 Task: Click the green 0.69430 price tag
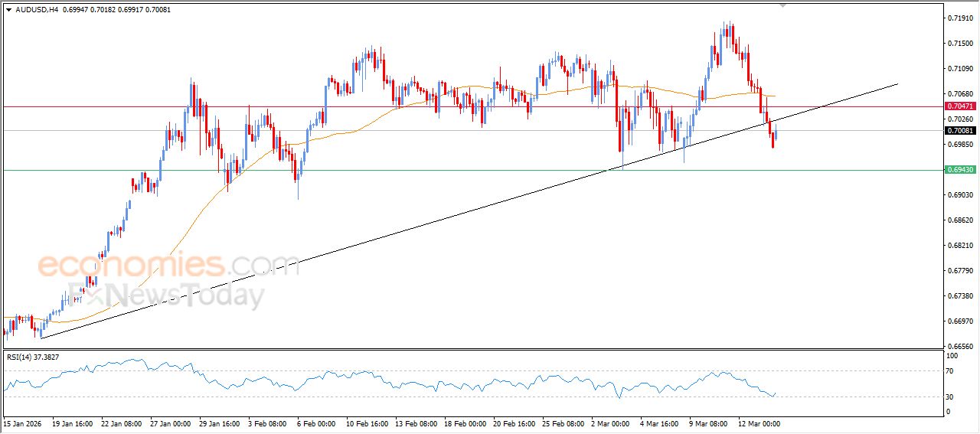[x=959, y=169]
